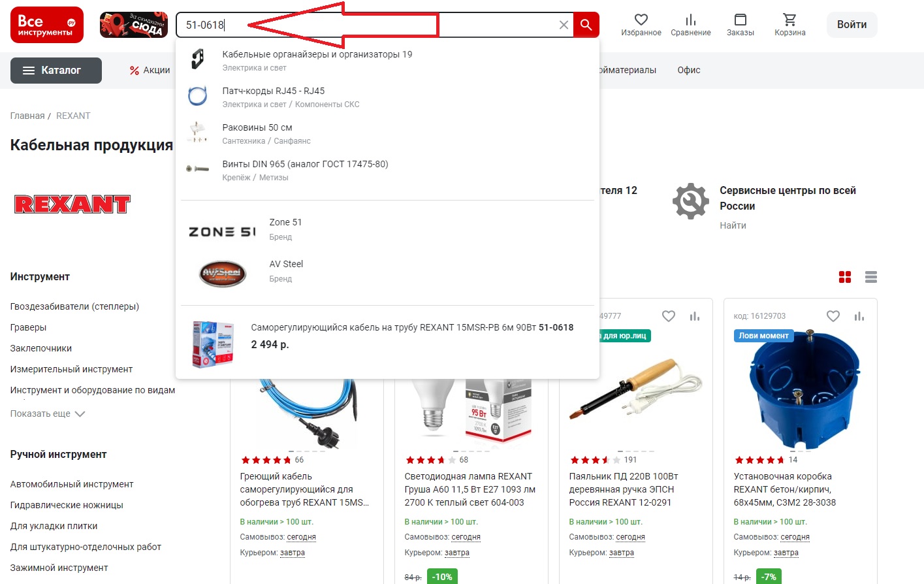The width and height of the screenshot is (924, 584).
Task: Click courier date завтра for Греющий кабель
Action: click(x=293, y=553)
